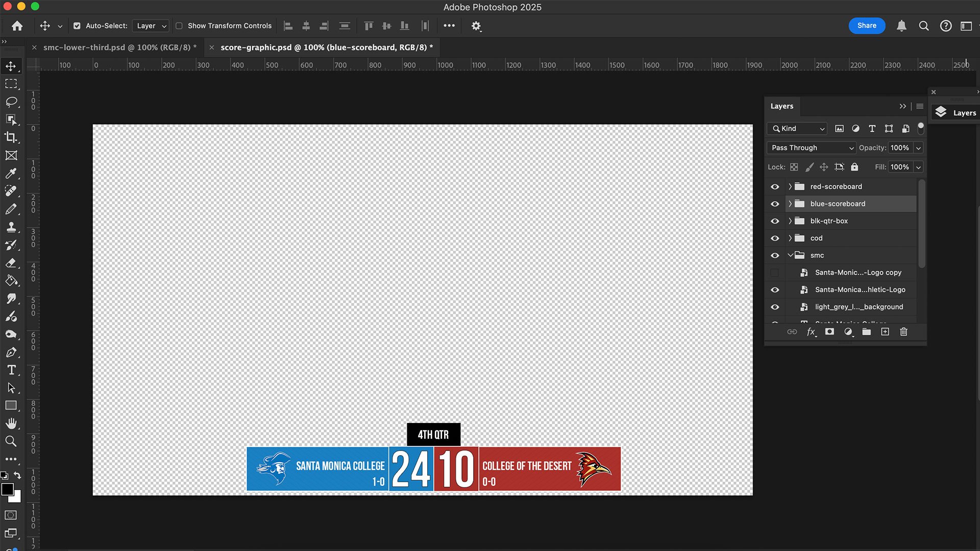
Task: Enable Show Transform Controls checkbox
Action: coord(179,26)
